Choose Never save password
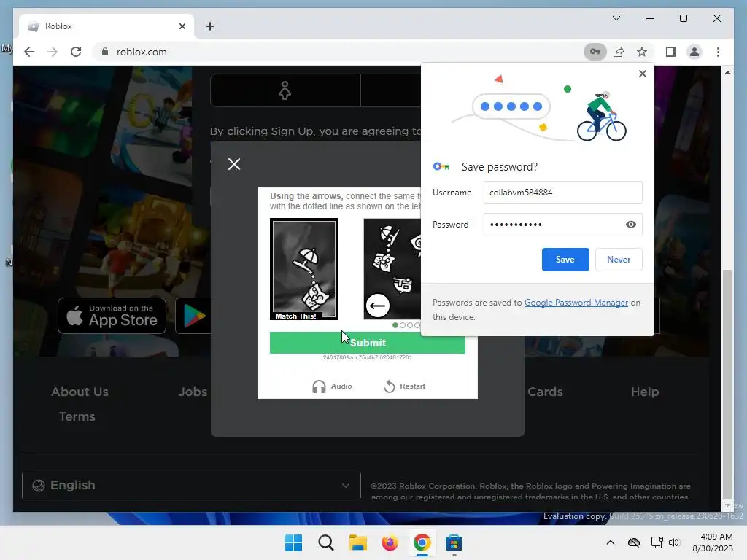The height and width of the screenshot is (560, 747). [619, 260]
